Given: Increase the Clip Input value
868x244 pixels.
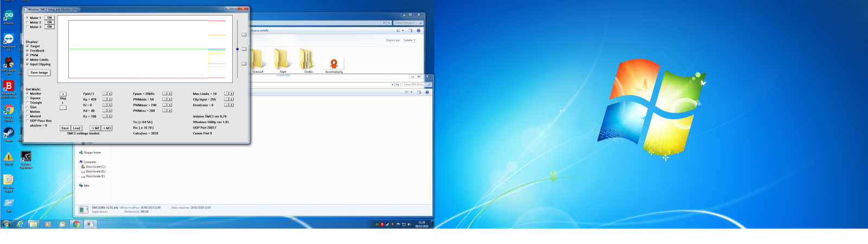Looking at the screenshot, I should pyautogui.click(x=231, y=99).
